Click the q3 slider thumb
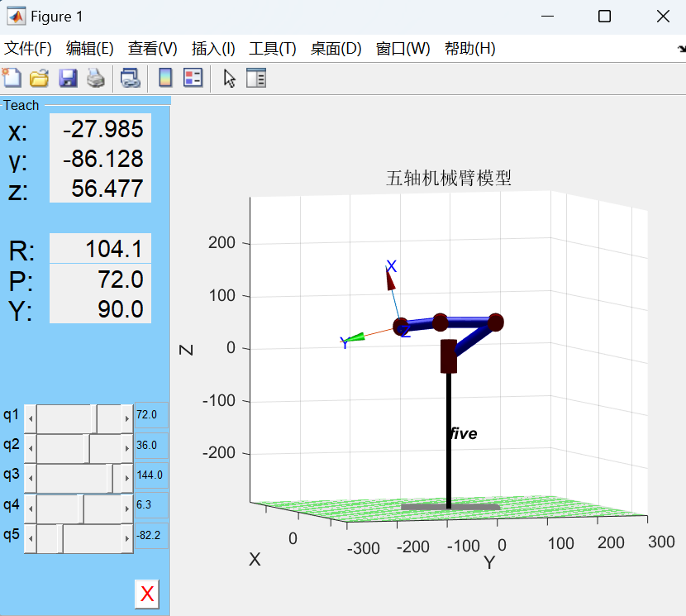 (110, 479)
